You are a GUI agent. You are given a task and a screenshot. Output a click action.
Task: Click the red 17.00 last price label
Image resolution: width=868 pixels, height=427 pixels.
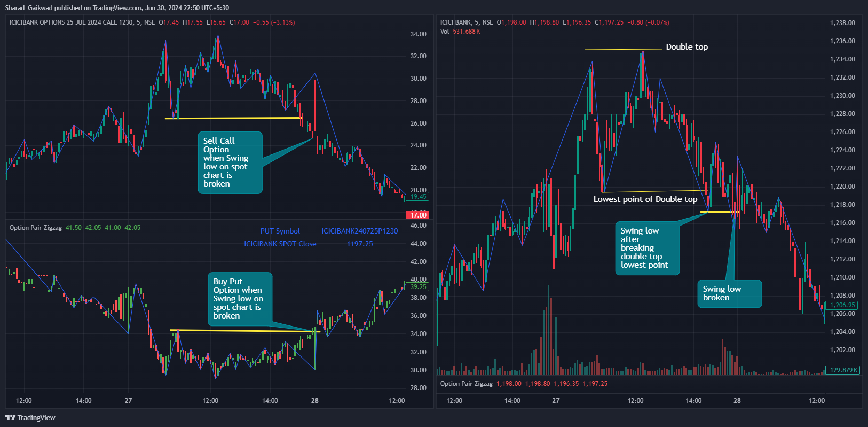coord(418,215)
